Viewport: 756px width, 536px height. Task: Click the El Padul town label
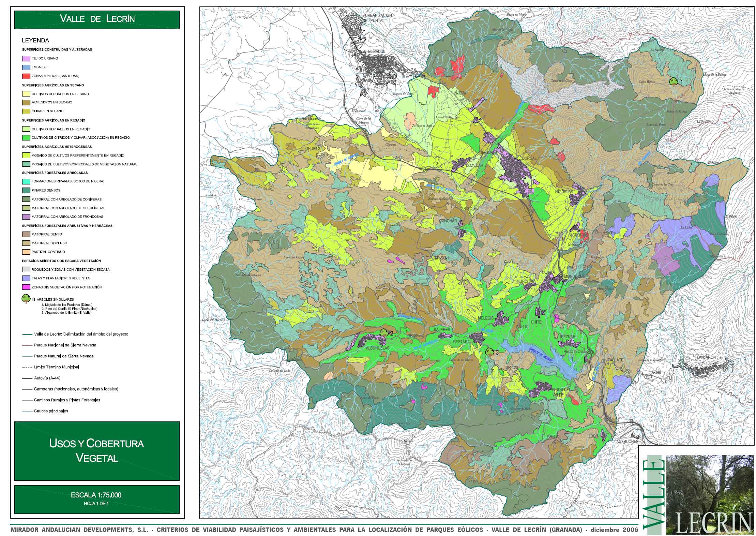(376, 52)
